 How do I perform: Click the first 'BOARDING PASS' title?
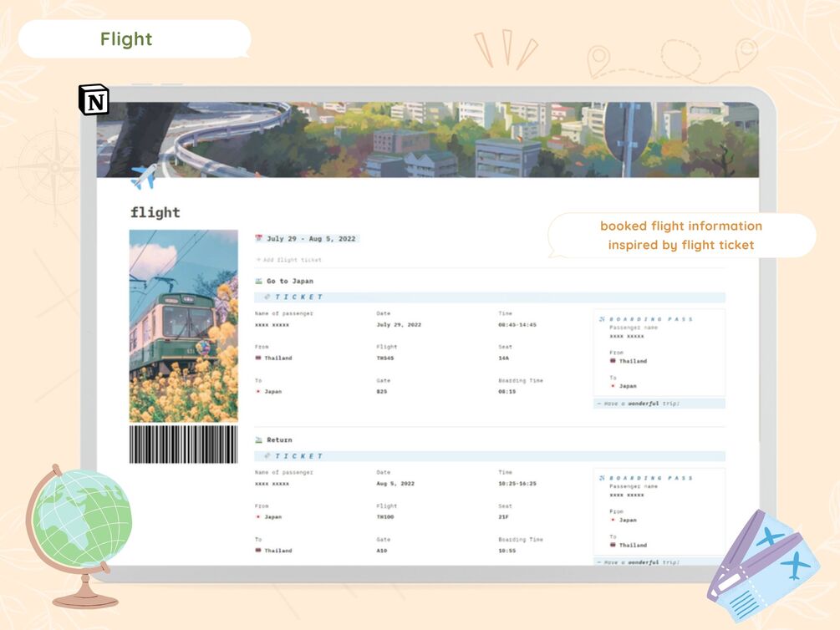pos(651,318)
